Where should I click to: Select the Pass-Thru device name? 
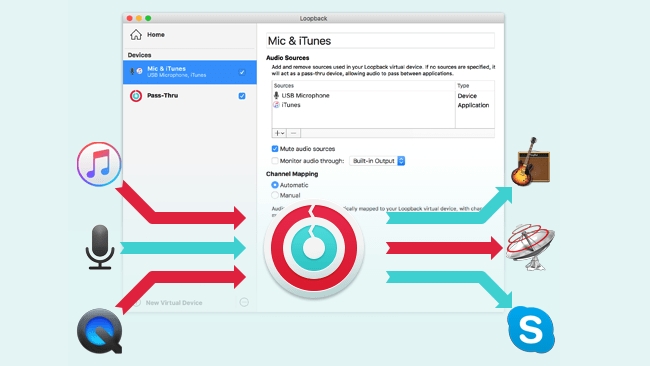(x=162, y=95)
